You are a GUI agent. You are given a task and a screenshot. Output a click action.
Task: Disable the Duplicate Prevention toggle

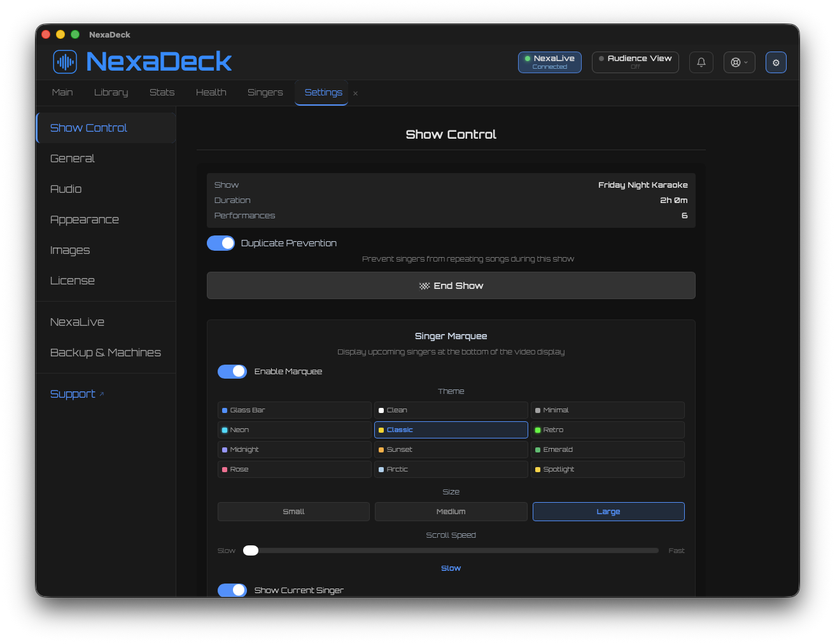click(221, 243)
